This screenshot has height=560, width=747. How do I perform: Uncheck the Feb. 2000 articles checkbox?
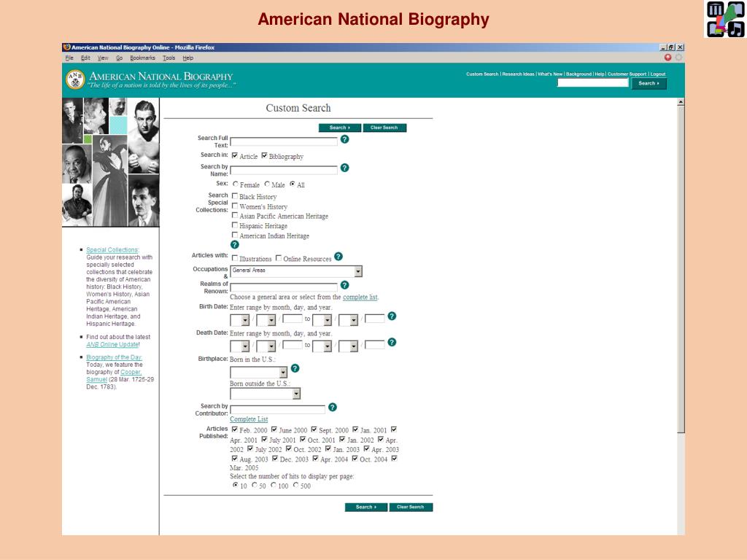(x=234, y=429)
